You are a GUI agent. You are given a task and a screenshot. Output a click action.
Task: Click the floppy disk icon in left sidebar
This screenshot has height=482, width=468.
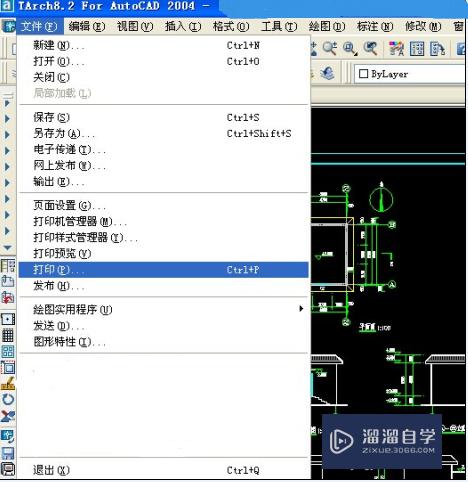coord(8,453)
